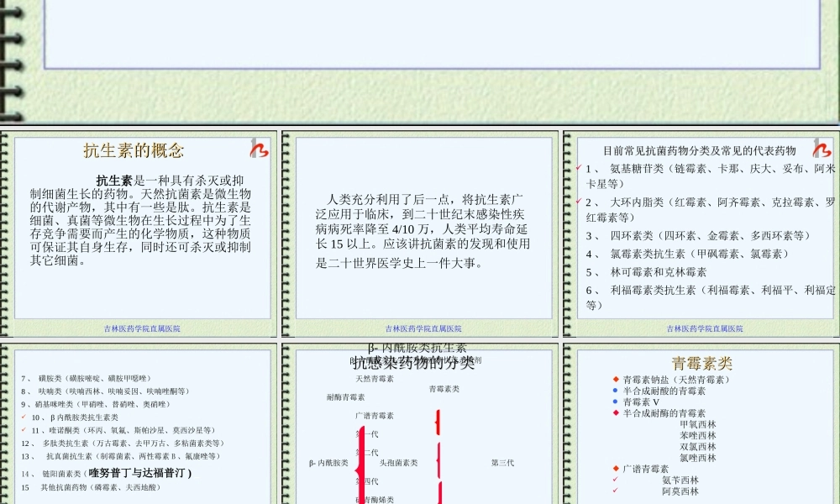Click the red diamond bullet before 青霉素钠盐
Image resolution: width=840 pixels, height=504 pixels.
pyautogui.click(x=615, y=379)
